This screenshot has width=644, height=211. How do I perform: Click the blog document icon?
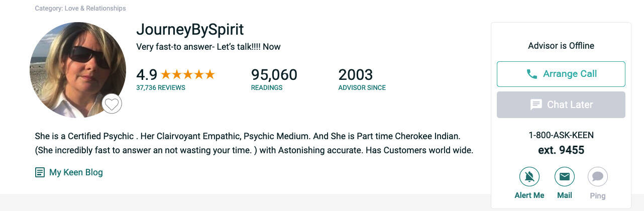pyautogui.click(x=40, y=173)
